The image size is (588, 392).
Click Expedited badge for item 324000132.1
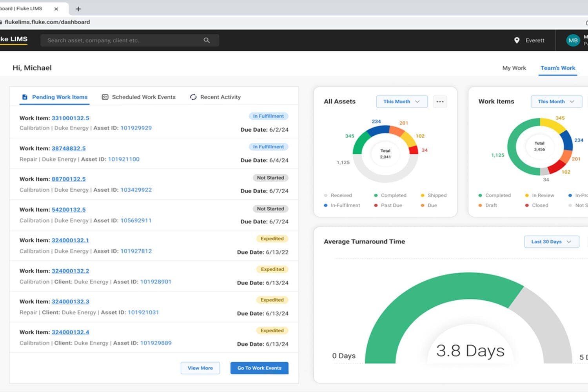click(272, 239)
